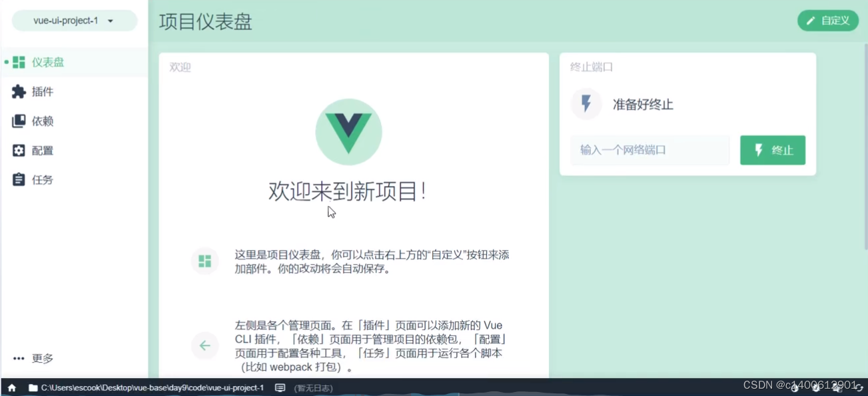This screenshot has width=868, height=396.
Task: Click the Vue logo in the welcome card
Action: coord(348,132)
